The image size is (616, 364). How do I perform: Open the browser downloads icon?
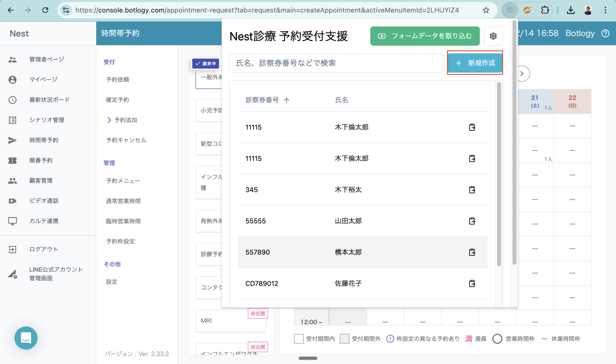[571, 10]
